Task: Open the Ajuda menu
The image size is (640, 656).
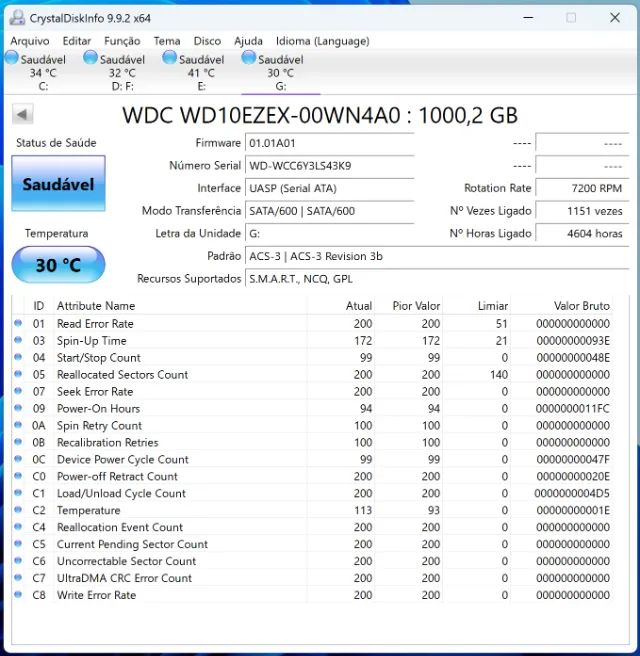Action: (248, 41)
